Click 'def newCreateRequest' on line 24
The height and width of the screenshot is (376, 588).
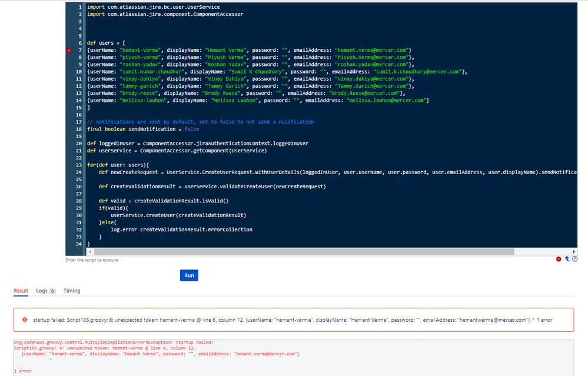128,172
